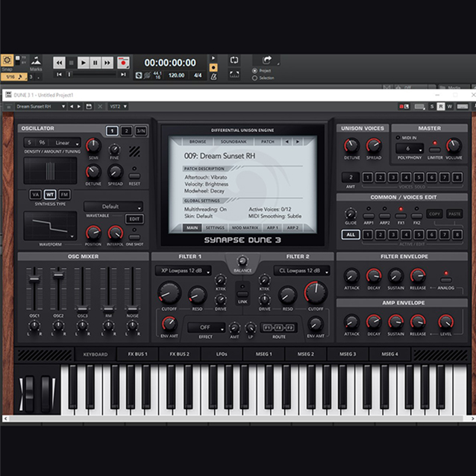The width and height of the screenshot is (476, 476).
Task: Expand the Wavetable Default dropdown
Action: (x=113, y=207)
